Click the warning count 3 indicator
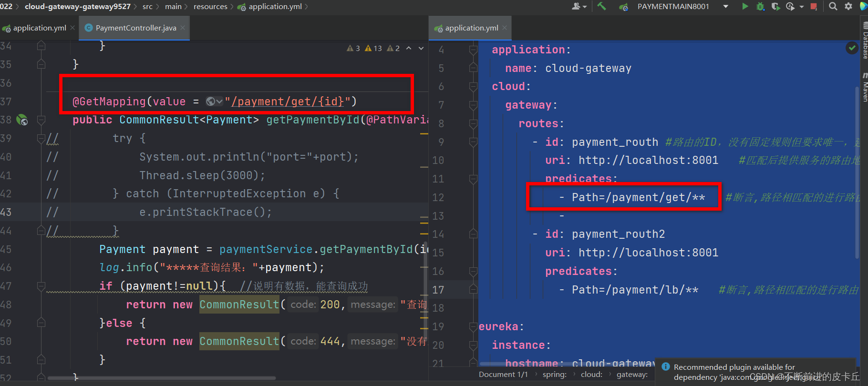The width and height of the screenshot is (868, 386). tap(353, 48)
